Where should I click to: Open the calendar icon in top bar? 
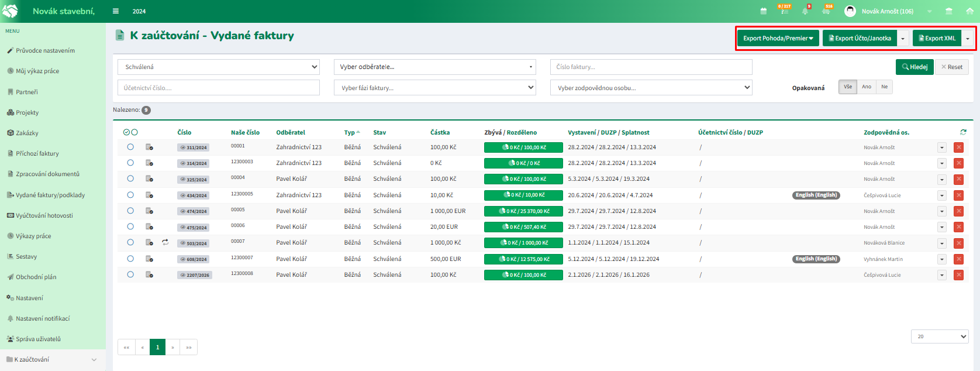point(763,11)
